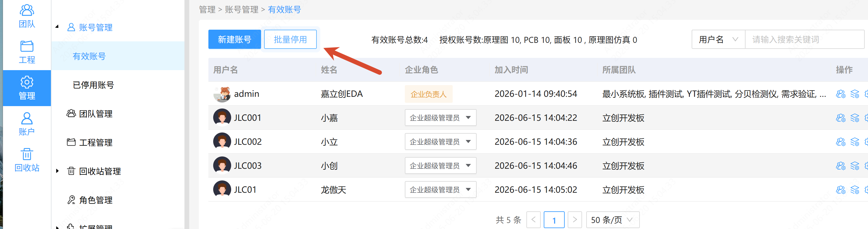Open role dropdown for JLC002

(440, 142)
